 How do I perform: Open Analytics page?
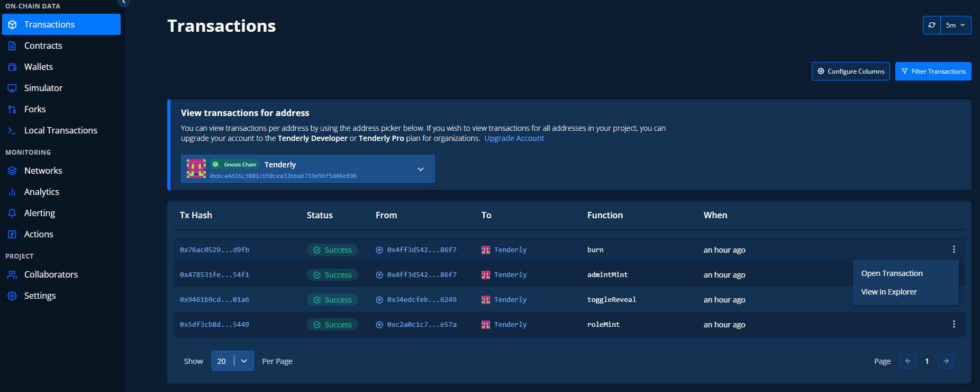(x=42, y=192)
